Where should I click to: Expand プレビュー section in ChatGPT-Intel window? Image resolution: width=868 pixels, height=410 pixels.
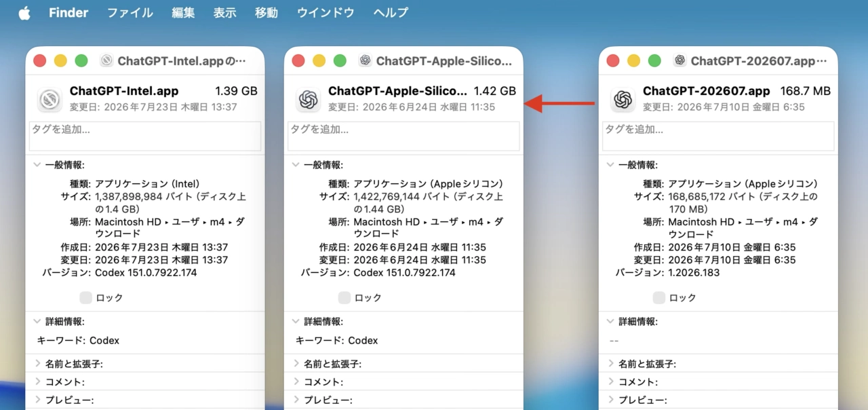click(37, 400)
